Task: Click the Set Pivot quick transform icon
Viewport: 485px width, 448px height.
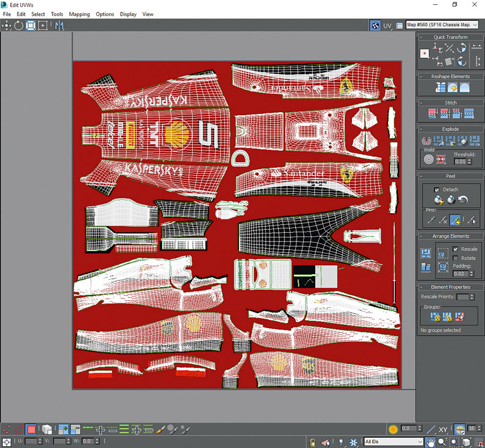Action: coord(425,54)
